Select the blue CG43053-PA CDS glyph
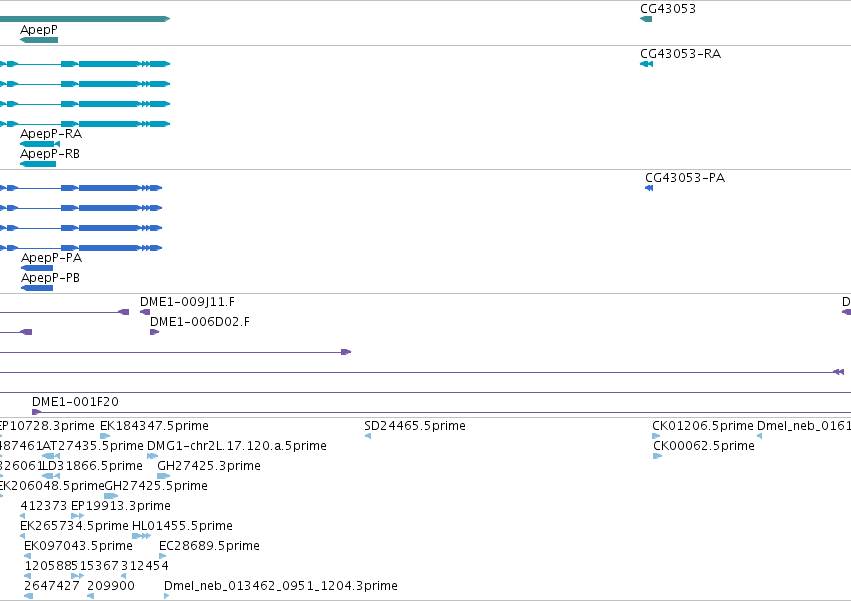The height and width of the screenshot is (601, 851). (649, 188)
